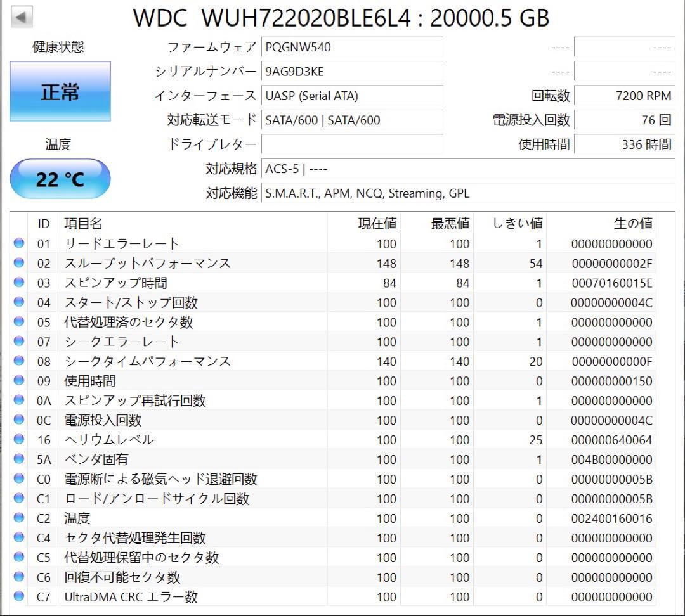The height and width of the screenshot is (616, 685).
Task: Click the status light beside シークエラーレート
Action: [20, 342]
